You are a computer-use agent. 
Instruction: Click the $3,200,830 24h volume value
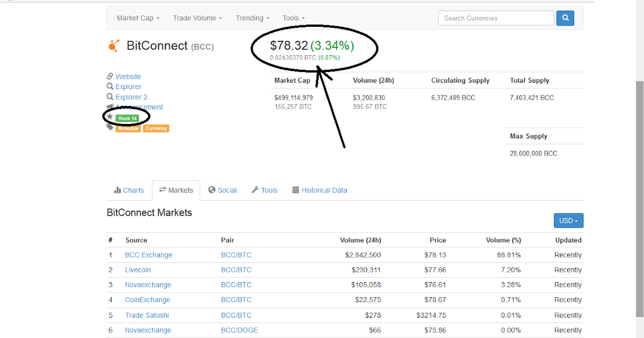click(369, 98)
